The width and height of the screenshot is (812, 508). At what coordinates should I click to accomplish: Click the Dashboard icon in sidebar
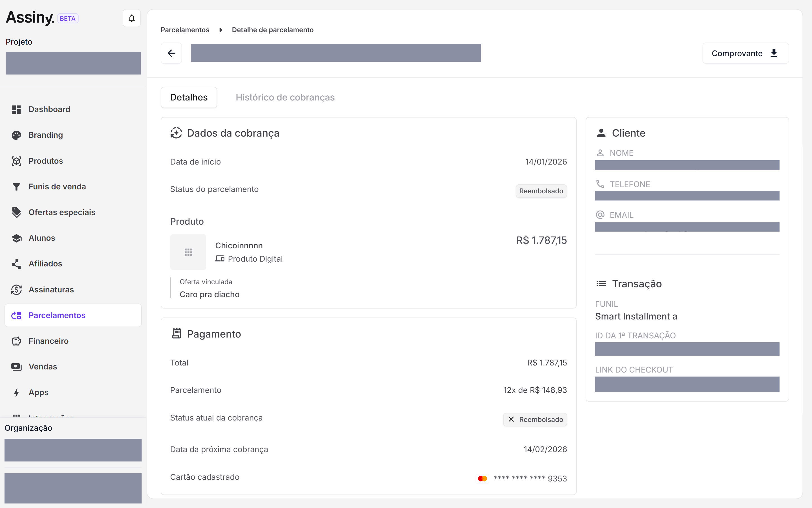coord(16,110)
